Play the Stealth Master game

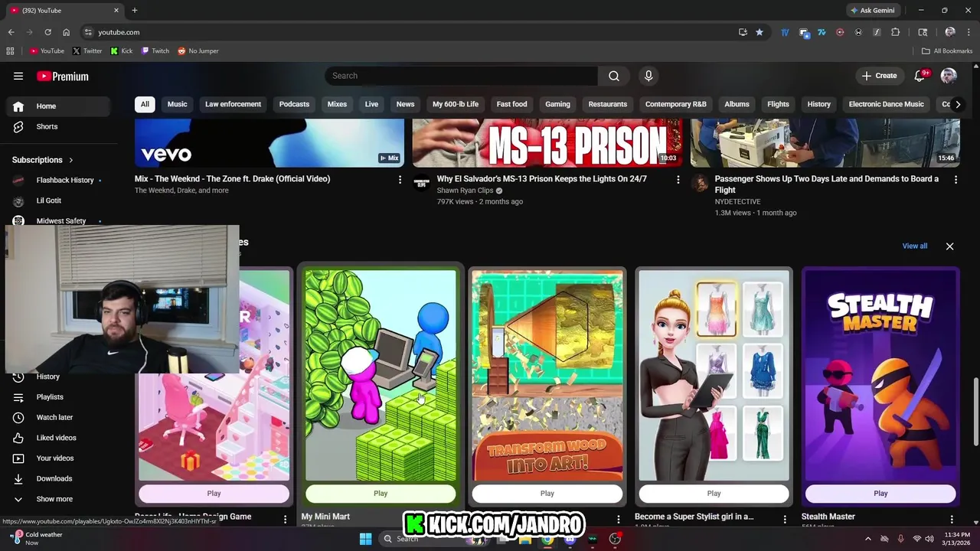[880, 494]
